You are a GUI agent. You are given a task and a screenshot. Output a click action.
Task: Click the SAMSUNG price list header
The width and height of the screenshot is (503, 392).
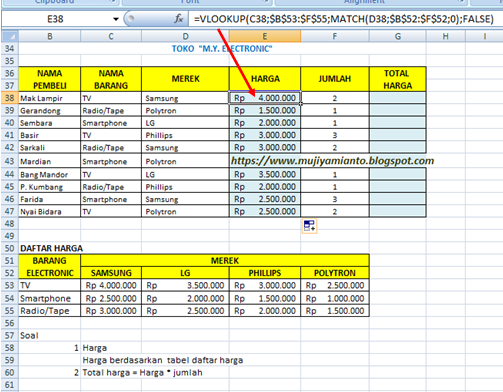pos(111,273)
